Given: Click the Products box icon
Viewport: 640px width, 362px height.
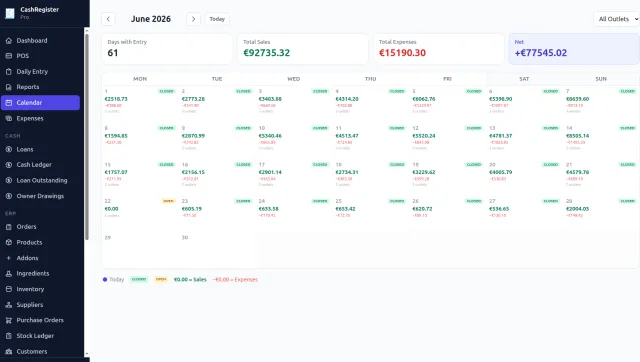Looking at the screenshot, I should (x=9, y=242).
